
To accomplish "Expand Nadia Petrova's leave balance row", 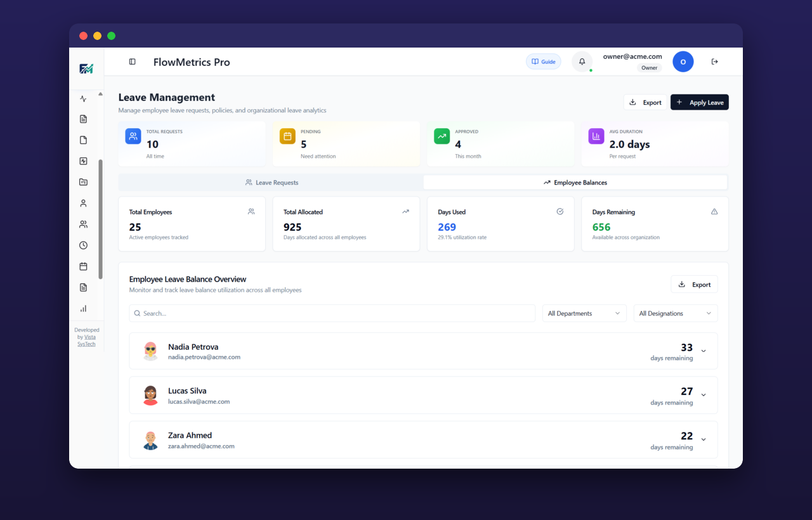I will coord(704,351).
